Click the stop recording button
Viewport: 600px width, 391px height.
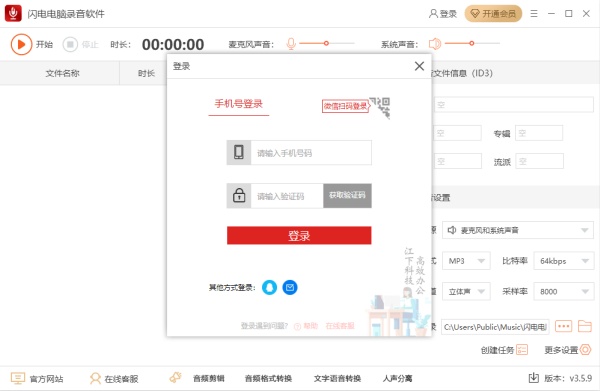coord(70,44)
